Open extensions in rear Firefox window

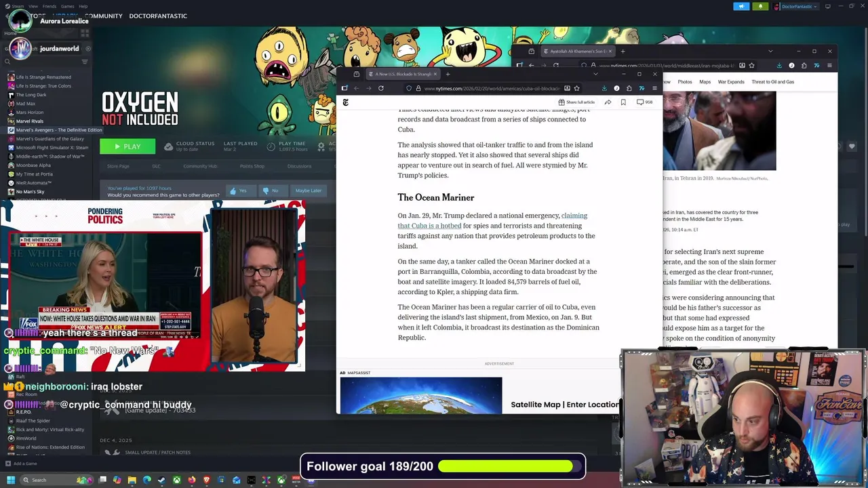coord(804,65)
